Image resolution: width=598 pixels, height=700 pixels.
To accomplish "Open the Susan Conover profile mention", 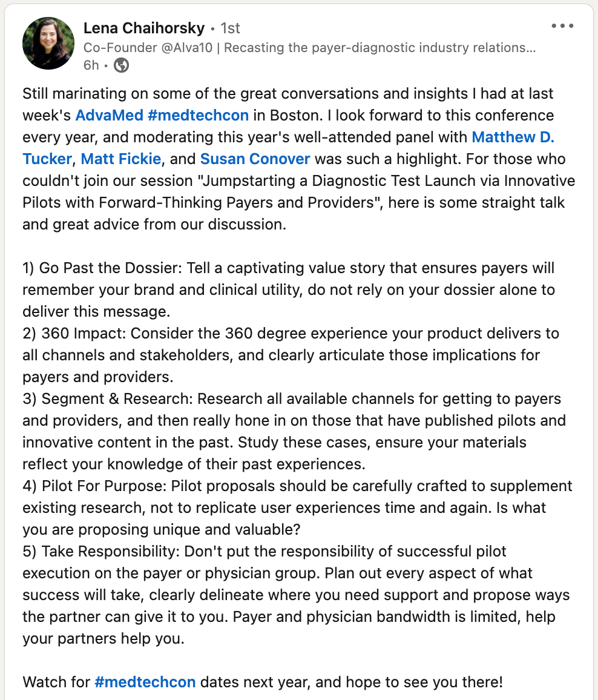I will 255,159.
